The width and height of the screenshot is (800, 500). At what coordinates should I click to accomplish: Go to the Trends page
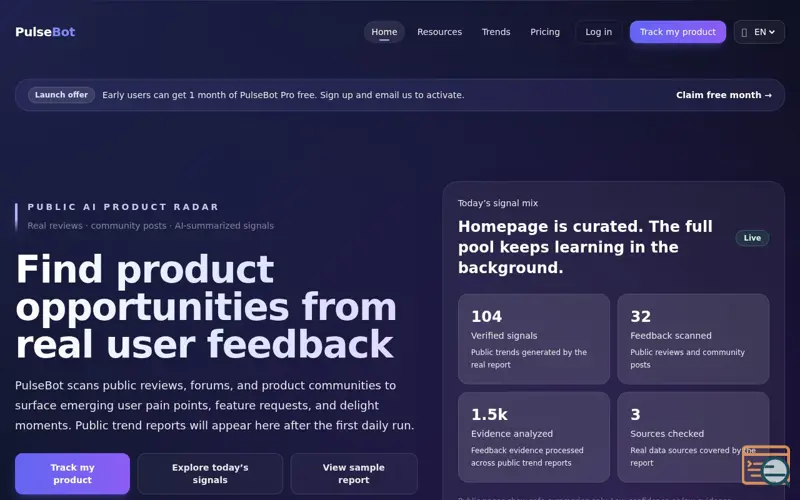click(x=496, y=32)
